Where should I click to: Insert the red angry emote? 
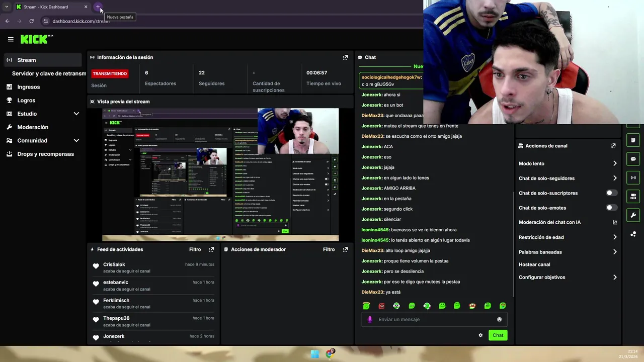pyautogui.click(x=381, y=306)
